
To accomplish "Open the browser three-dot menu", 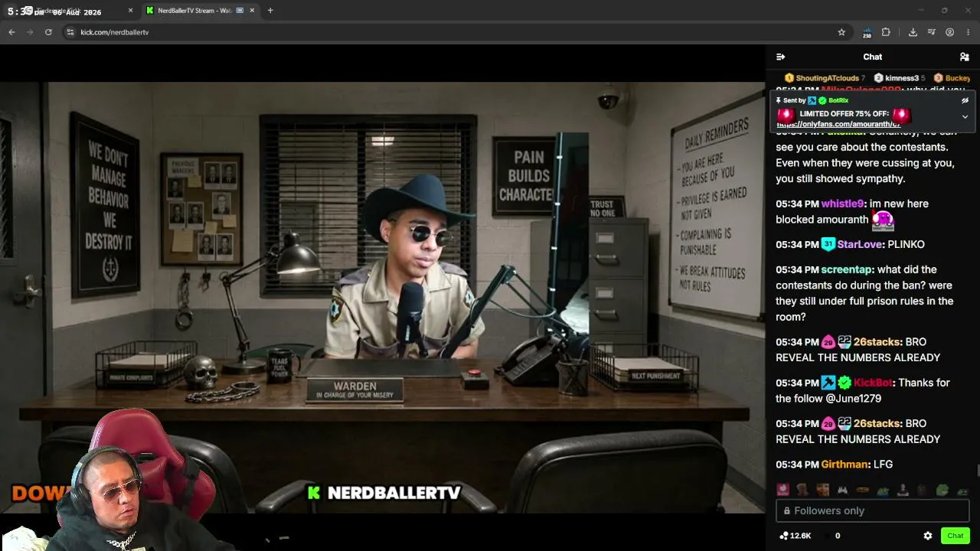I will tap(969, 32).
